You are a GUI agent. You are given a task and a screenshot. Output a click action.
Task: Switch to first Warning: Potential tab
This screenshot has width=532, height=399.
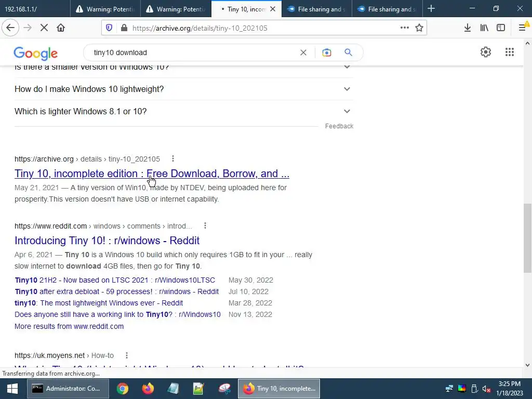coord(105,9)
